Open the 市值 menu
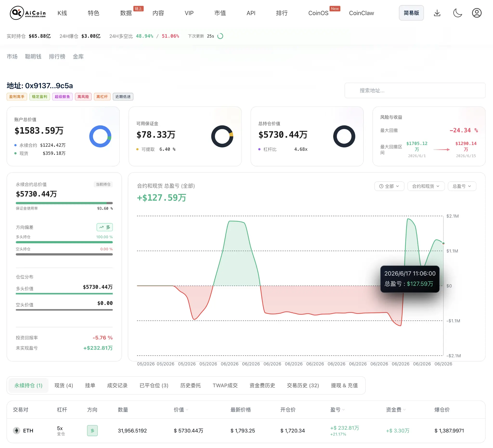This screenshot has height=448, width=493. pyautogui.click(x=220, y=13)
